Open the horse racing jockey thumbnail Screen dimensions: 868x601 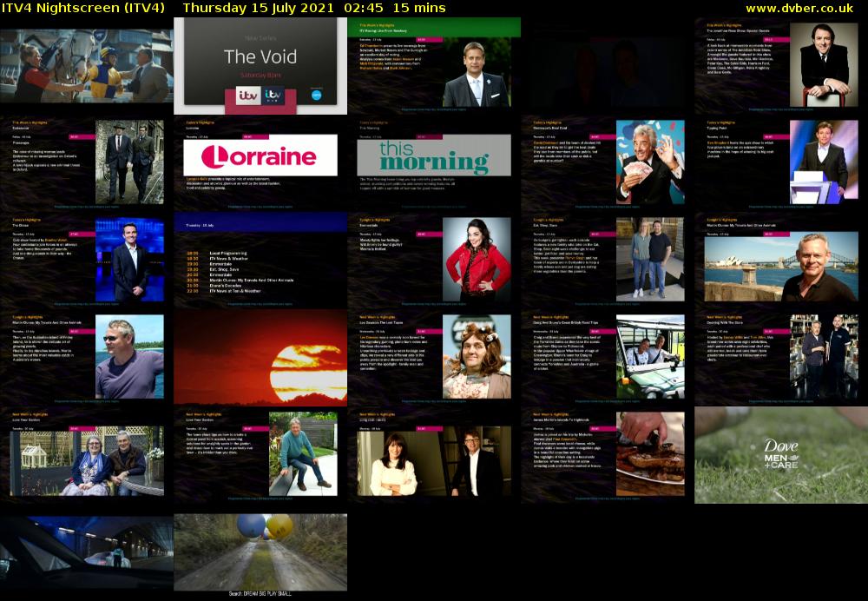pyautogui.click(x=86, y=66)
